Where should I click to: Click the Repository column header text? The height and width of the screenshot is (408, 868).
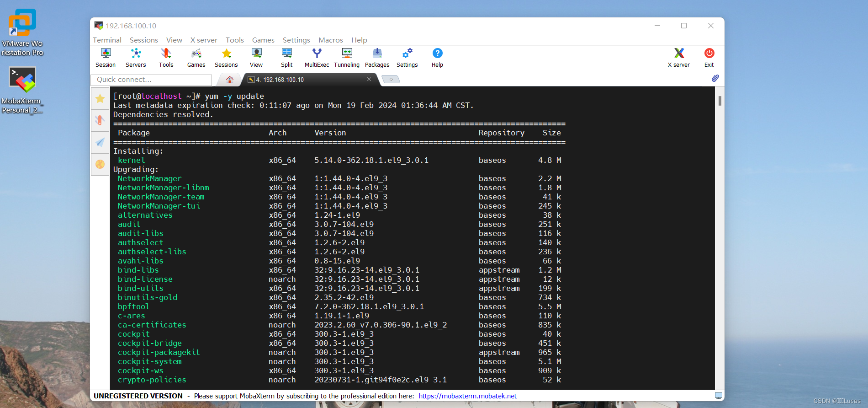tap(501, 133)
